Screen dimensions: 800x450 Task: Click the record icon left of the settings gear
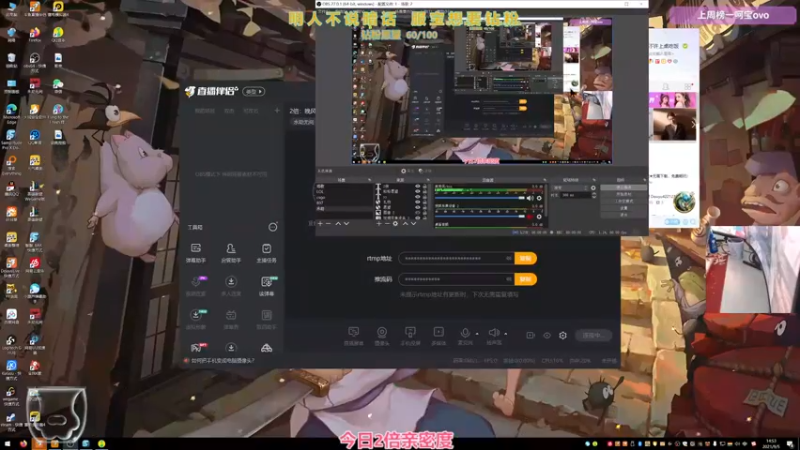tap(531, 335)
